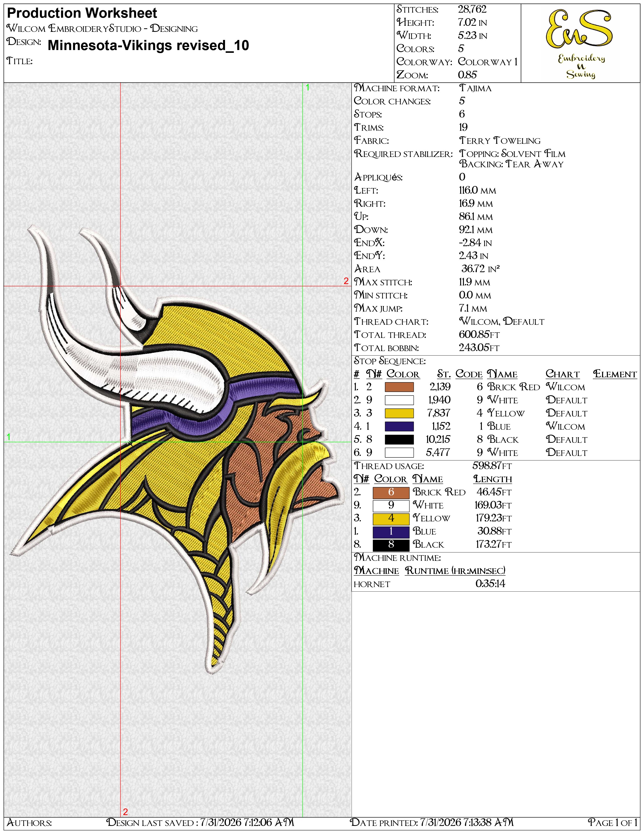Click thread usage swatch numbered 9
644x834 pixels.
coord(391,506)
